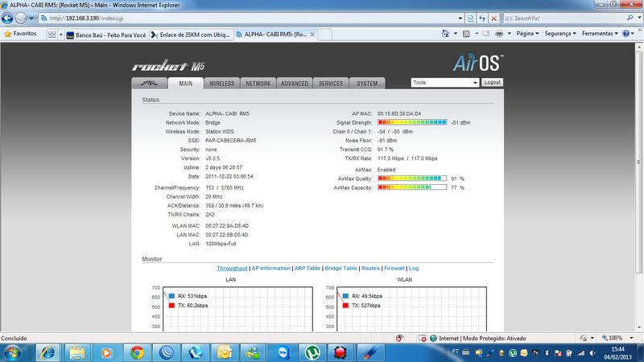644x362 pixels.
Task: Switch to the WIRELESS tab
Action: click(222, 84)
